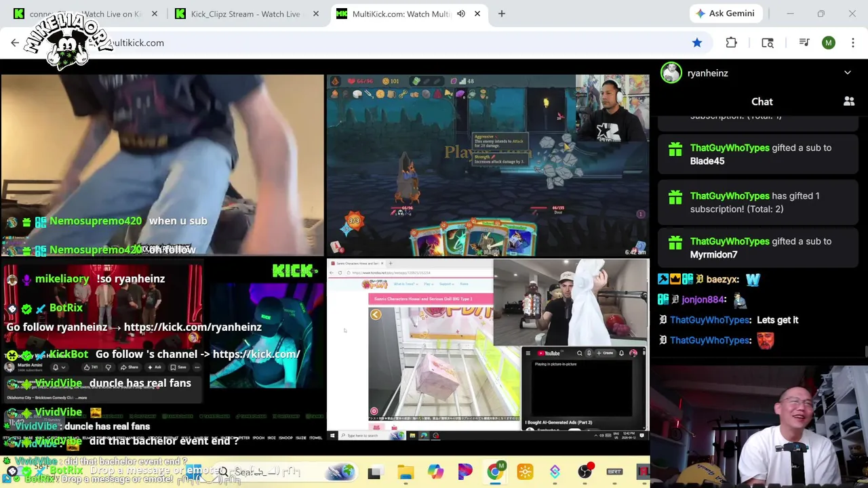This screenshot has width=868, height=488.
Task: Close the first Kick tab ending 'Watch Live on Ki'
Action: pos(155,14)
